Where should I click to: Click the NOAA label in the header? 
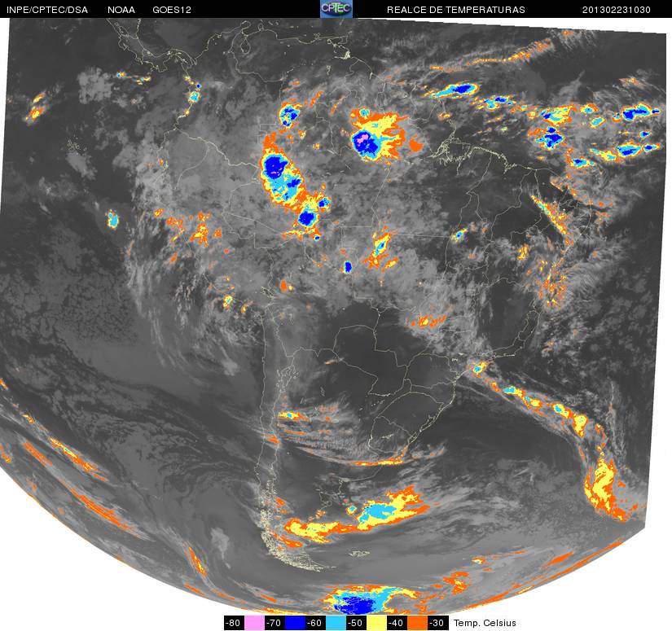pyautogui.click(x=121, y=10)
